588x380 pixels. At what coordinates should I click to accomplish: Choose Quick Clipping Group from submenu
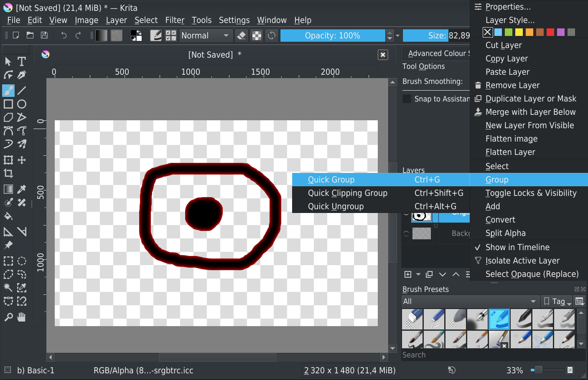(347, 193)
